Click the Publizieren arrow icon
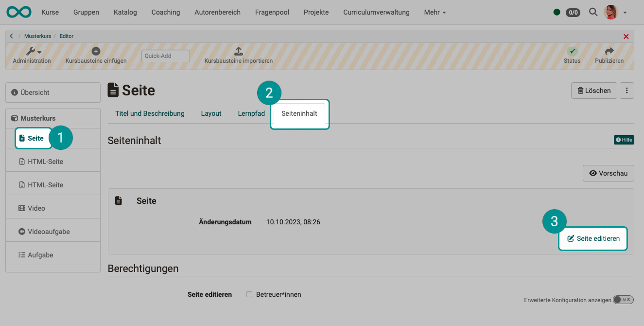644x326 pixels. point(609,51)
